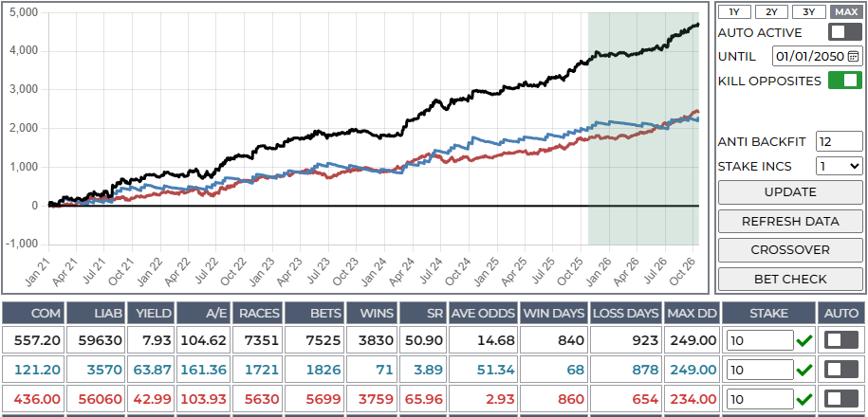Click the 840 win days value

click(x=572, y=340)
